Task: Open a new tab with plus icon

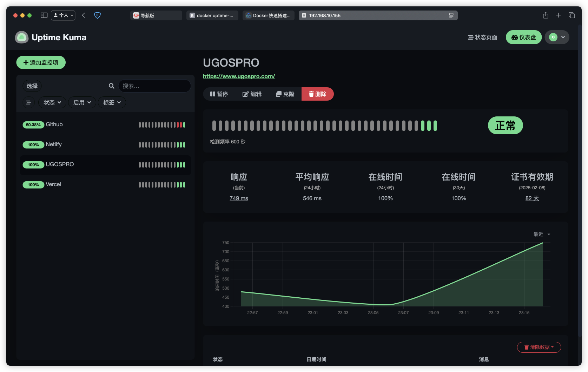Action: point(559,15)
